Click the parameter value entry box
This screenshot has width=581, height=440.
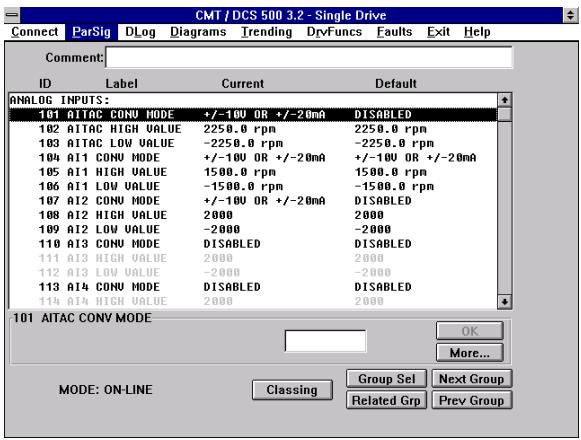tap(325, 341)
